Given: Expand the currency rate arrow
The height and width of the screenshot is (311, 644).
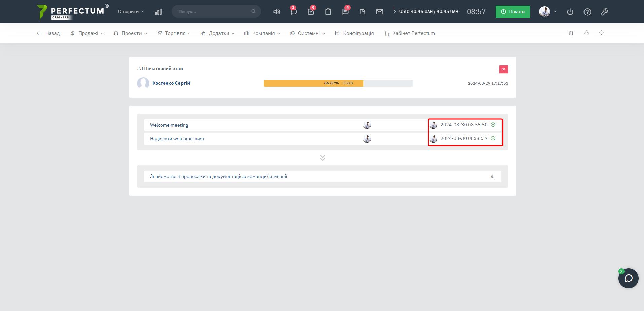Looking at the screenshot, I should [x=394, y=11].
